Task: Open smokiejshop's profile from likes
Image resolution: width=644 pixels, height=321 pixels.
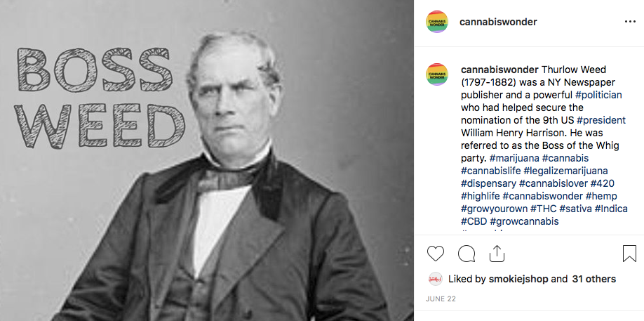Action: (x=518, y=279)
